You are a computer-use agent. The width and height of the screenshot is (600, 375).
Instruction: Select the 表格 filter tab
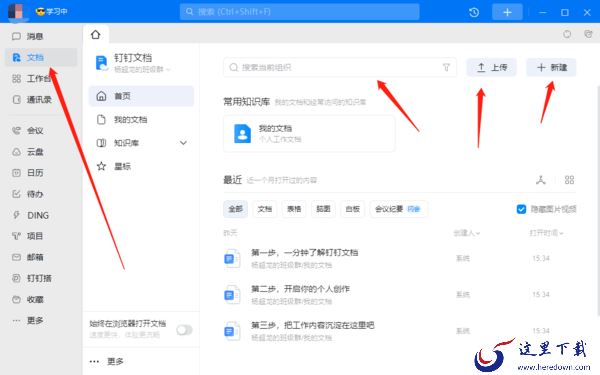tap(294, 209)
